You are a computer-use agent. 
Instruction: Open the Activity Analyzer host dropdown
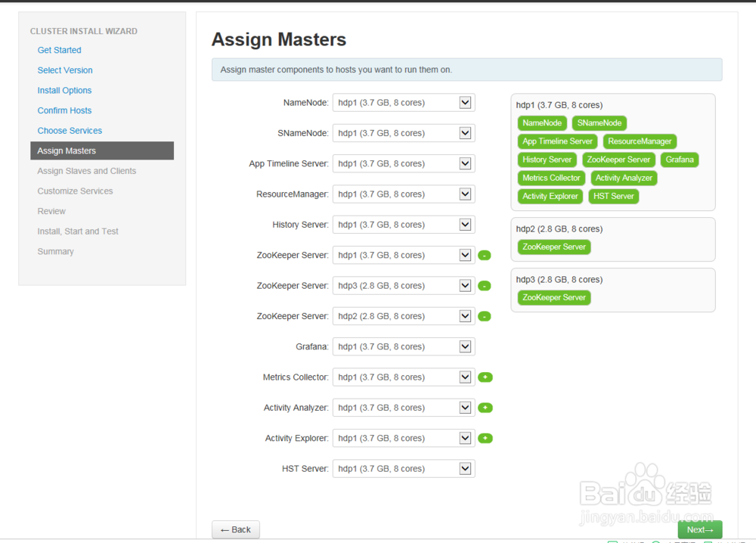click(404, 408)
